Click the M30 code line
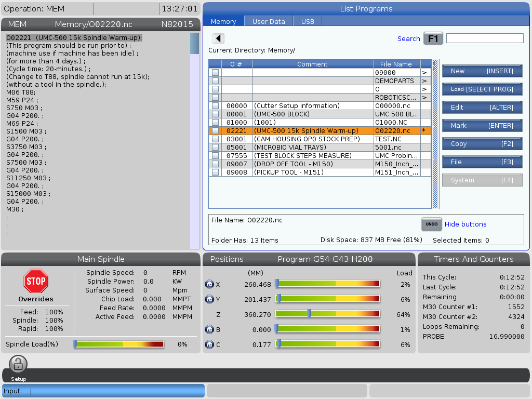This screenshot has width=532, height=399. (x=15, y=209)
